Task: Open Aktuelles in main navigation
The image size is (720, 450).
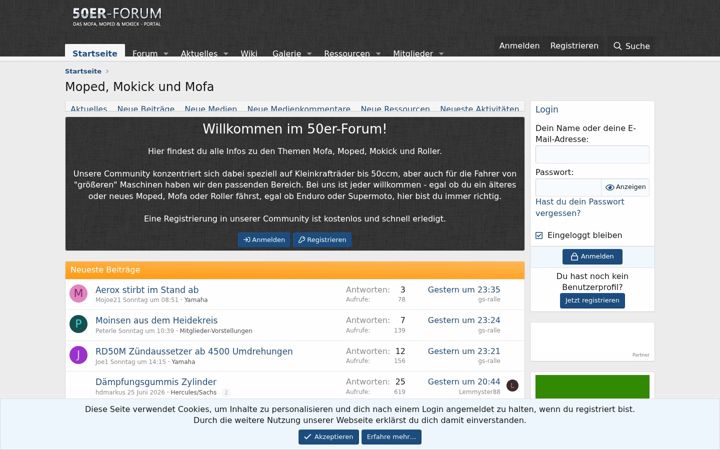Action: (199, 54)
